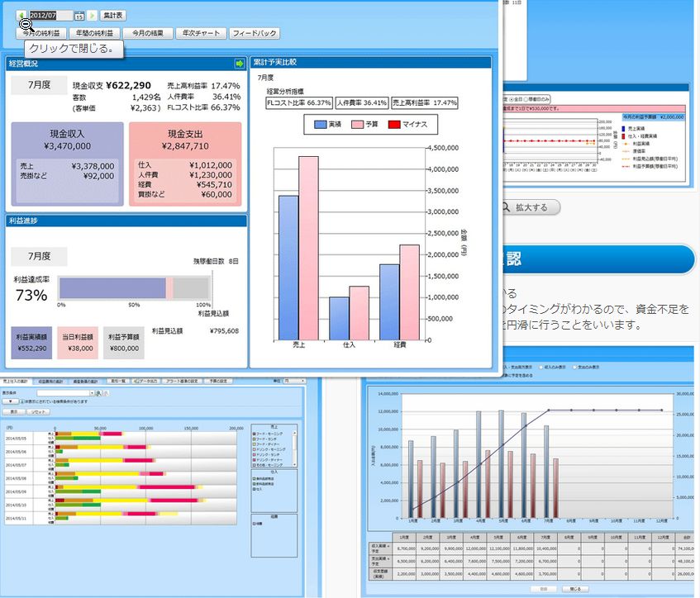Screen dimensions: 700x598
Task: Expand hidden search conditions with ▼ button
Action: coord(10,401)
